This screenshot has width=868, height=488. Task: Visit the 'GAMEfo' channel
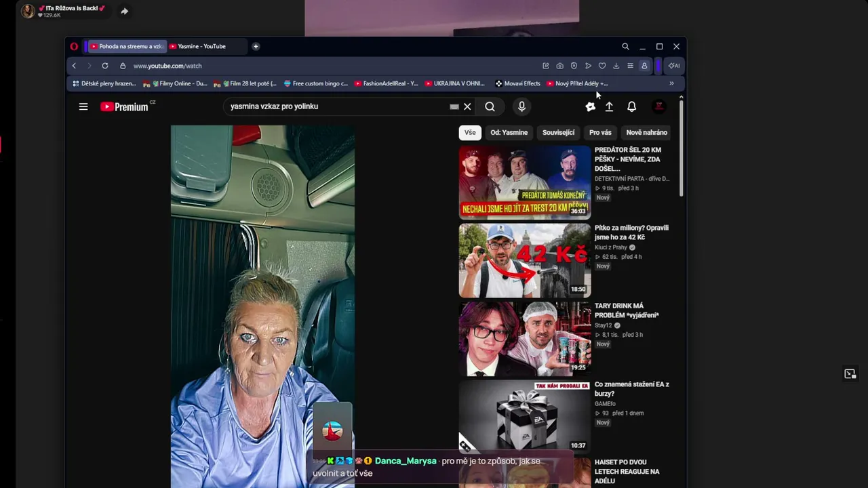(605, 404)
